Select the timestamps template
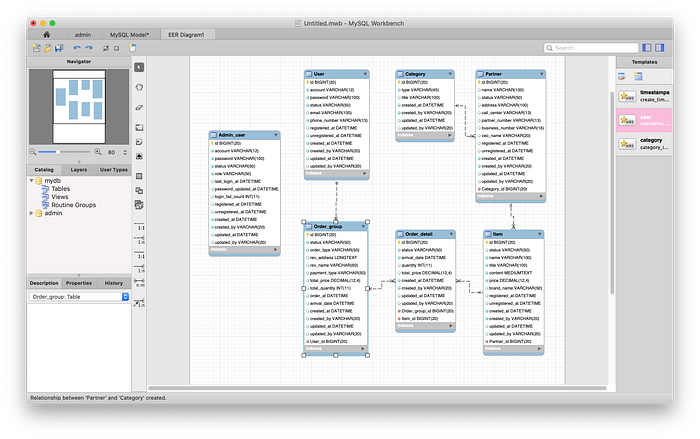 pyautogui.click(x=644, y=96)
